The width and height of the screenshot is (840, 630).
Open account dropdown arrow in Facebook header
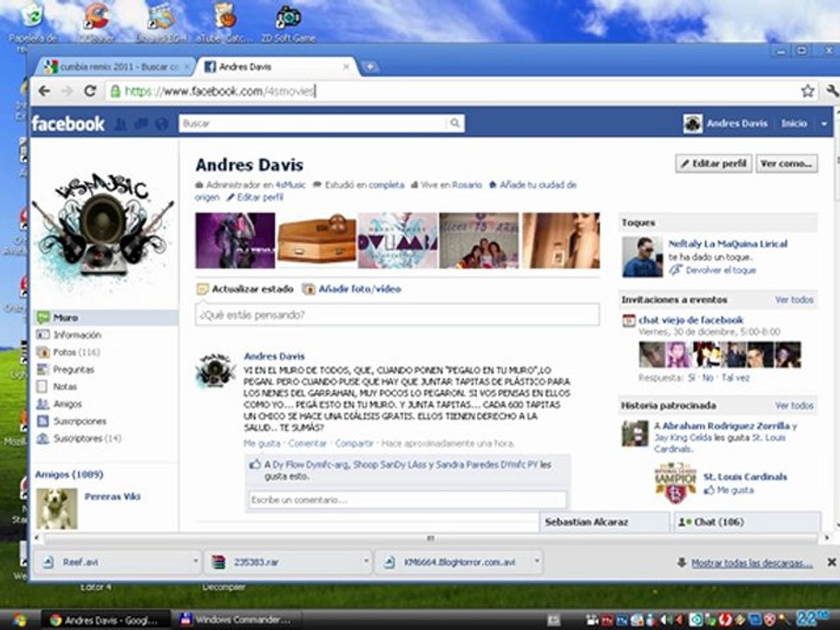824,123
